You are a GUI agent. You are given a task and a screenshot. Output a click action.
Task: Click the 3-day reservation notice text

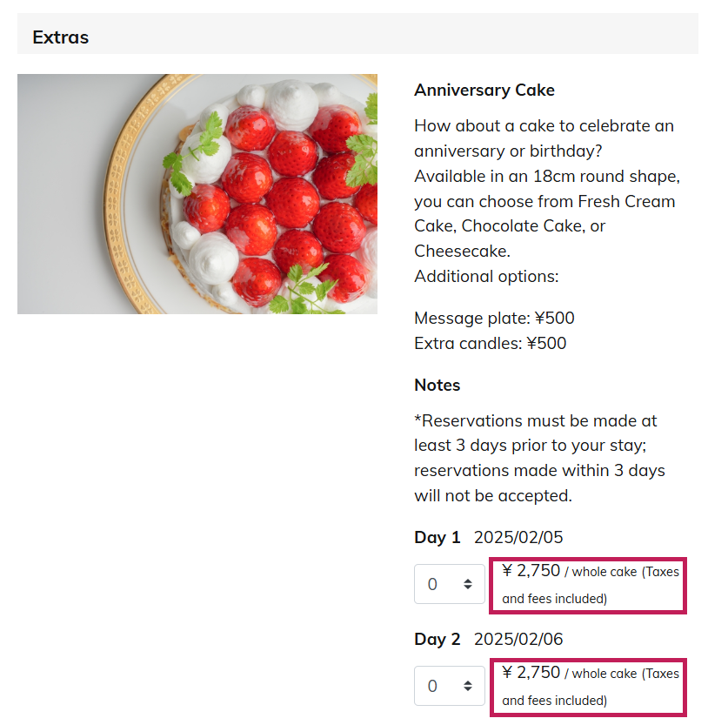[x=539, y=458]
